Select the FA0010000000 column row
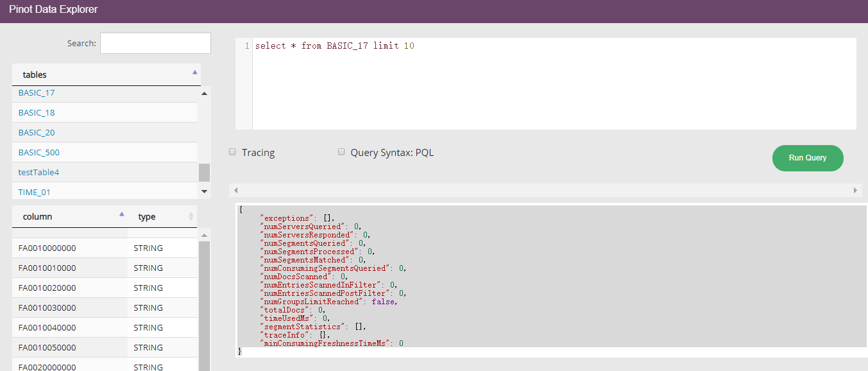 coord(105,248)
